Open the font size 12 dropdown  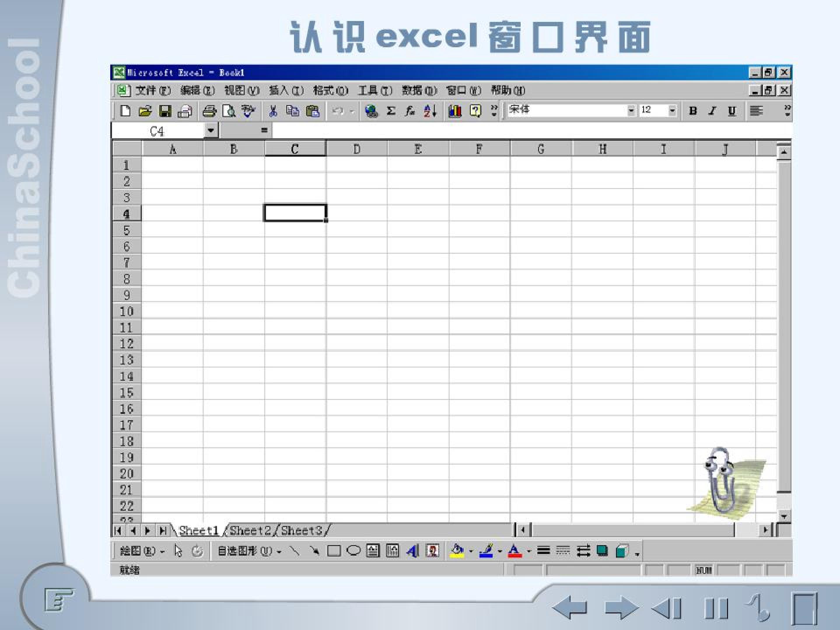(672, 111)
